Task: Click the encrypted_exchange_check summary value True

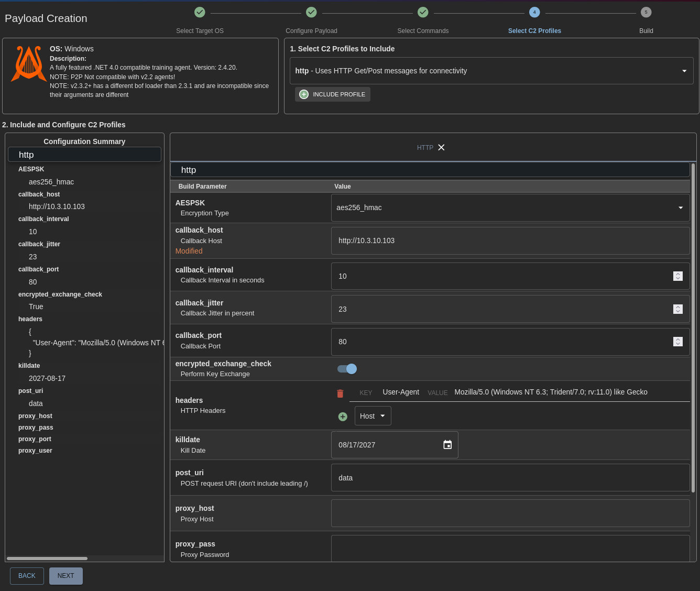Action: pos(36,307)
